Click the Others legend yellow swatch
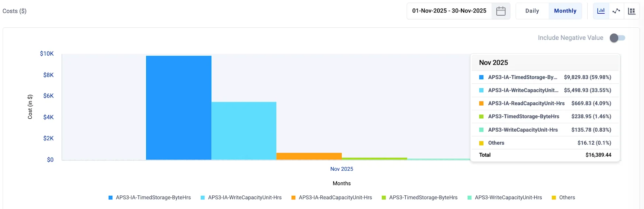 (x=554, y=198)
